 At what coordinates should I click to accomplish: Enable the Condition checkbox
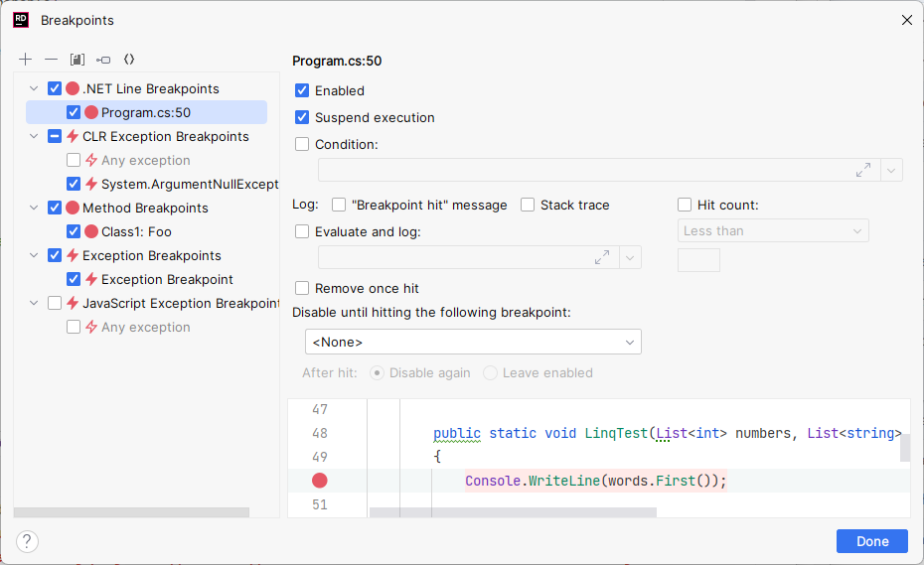click(302, 144)
